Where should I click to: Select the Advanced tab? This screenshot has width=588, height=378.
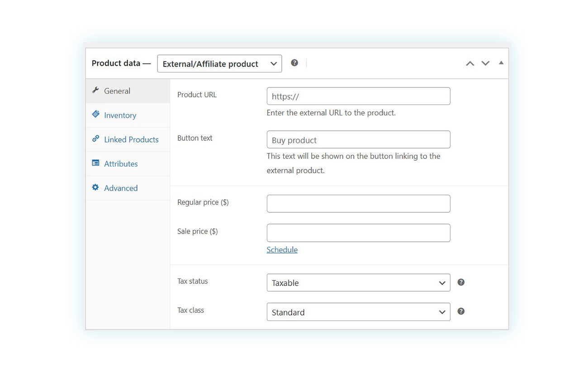[128, 188]
